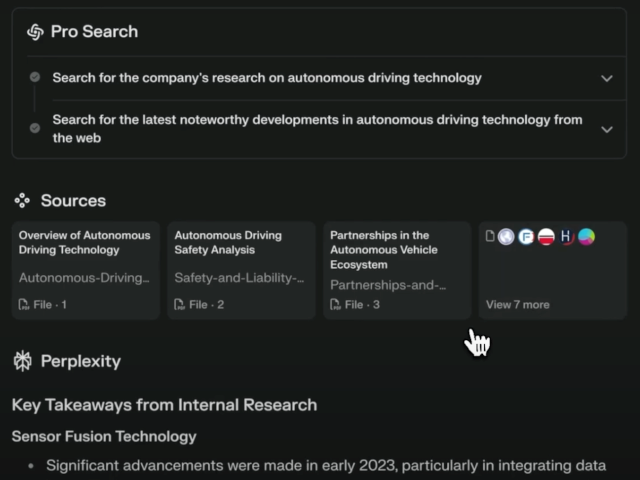640x480 pixels.
Task: Open Overview of Autonomous Driving Technology source
Action: [86, 270]
